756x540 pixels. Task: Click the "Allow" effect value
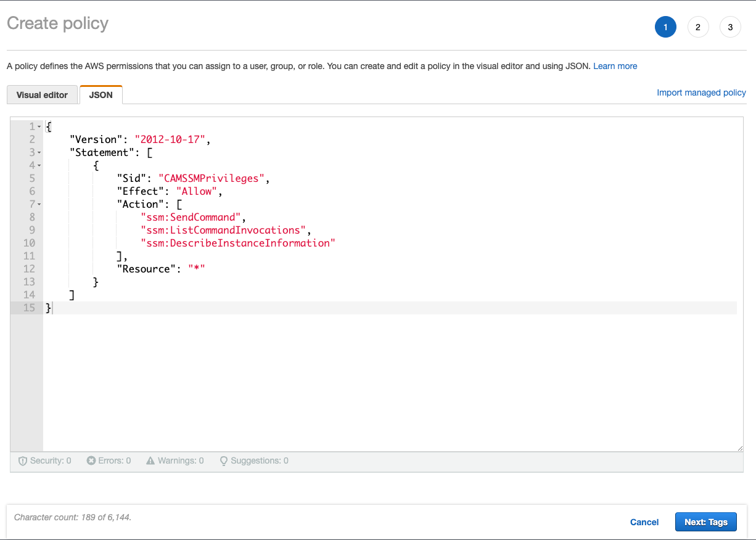[x=197, y=191]
